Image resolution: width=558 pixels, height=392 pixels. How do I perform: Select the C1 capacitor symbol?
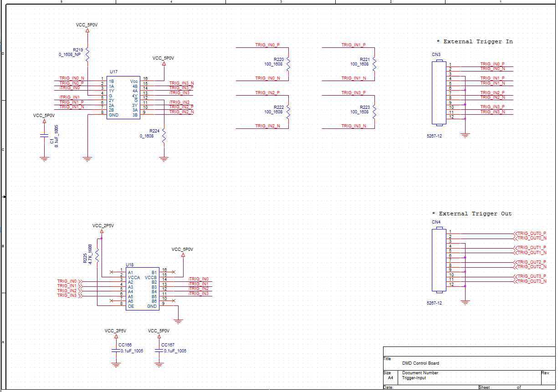click(44, 136)
